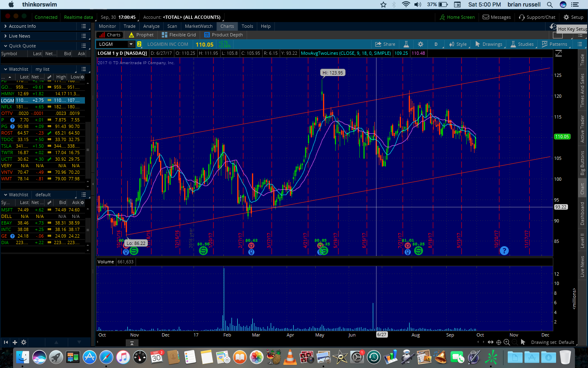This screenshot has width=588, height=368.
Task: Open the Patterns menu
Action: click(554, 44)
